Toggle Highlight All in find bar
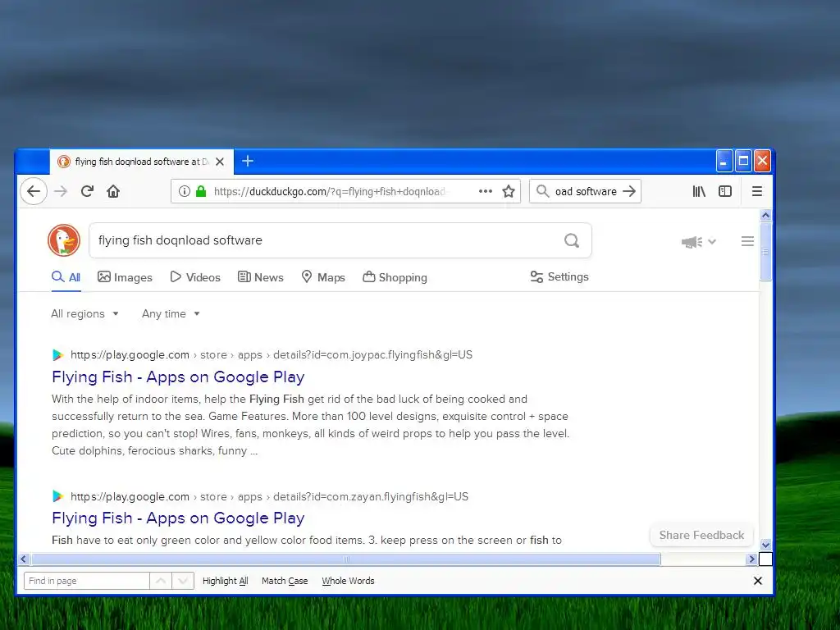 225,581
